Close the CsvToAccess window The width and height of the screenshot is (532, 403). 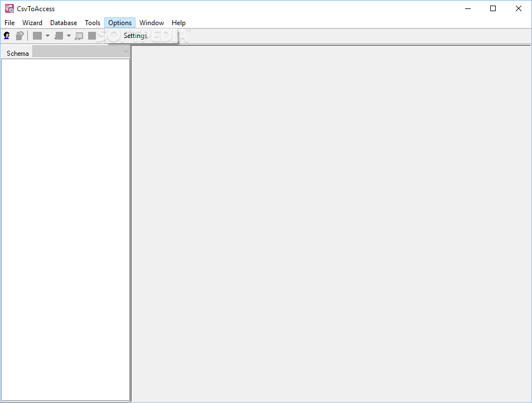click(519, 8)
